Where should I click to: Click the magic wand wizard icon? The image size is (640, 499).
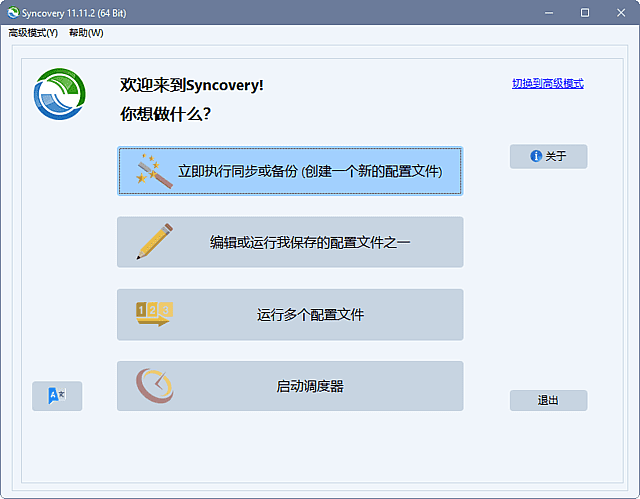[154, 171]
